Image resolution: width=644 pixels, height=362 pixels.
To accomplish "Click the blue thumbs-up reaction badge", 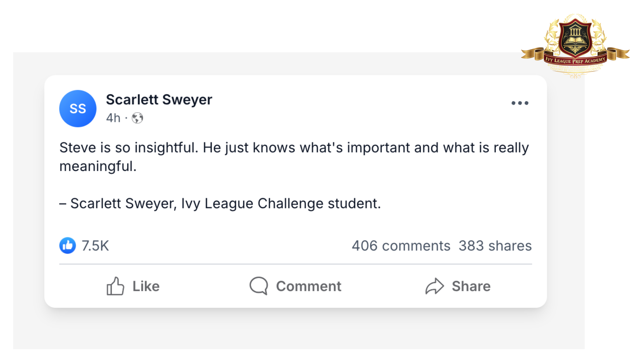I will (68, 245).
